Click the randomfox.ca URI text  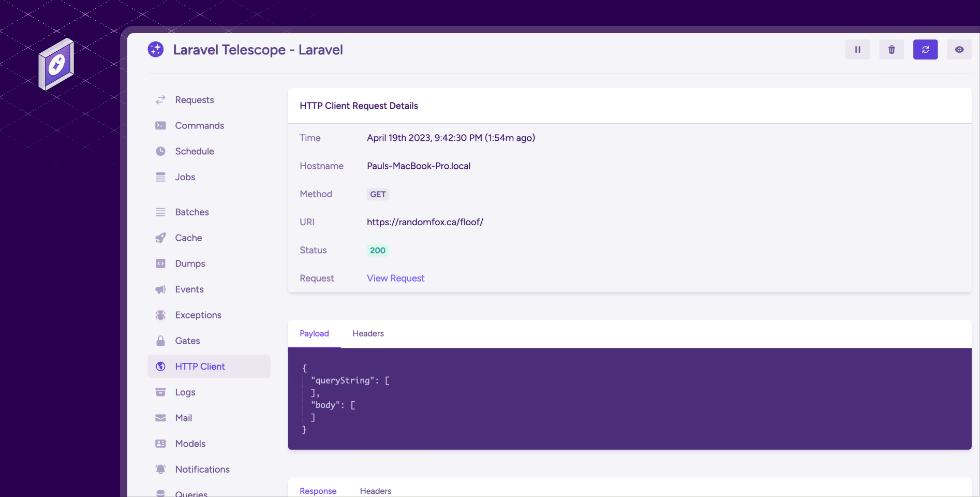tap(425, 222)
